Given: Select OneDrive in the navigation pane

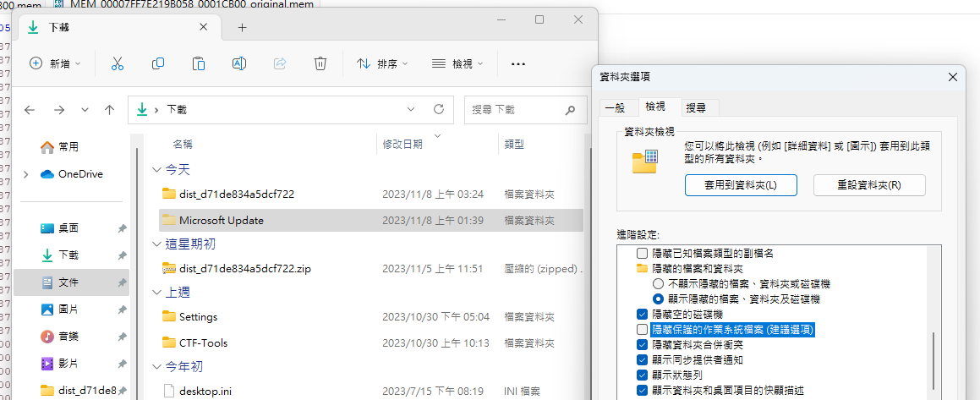Looking at the screenshot, I should pyautogui.click(x=80, y=174).
